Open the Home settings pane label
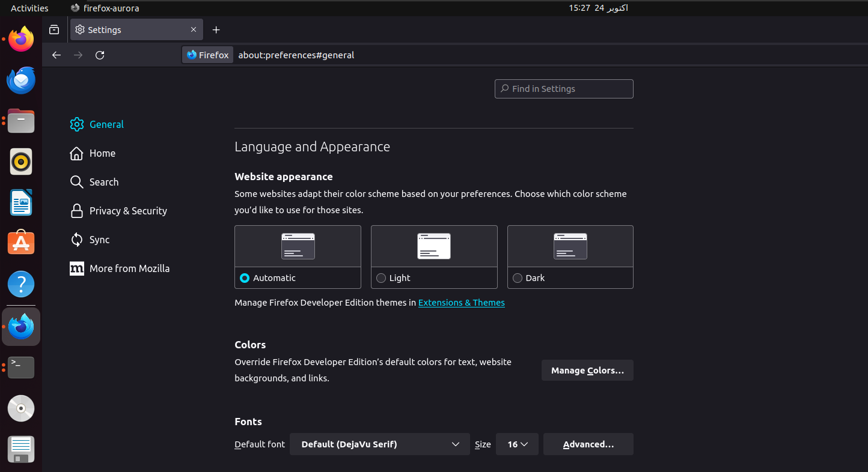Screen dimensions: 868x472 click(x=102, y=153)
